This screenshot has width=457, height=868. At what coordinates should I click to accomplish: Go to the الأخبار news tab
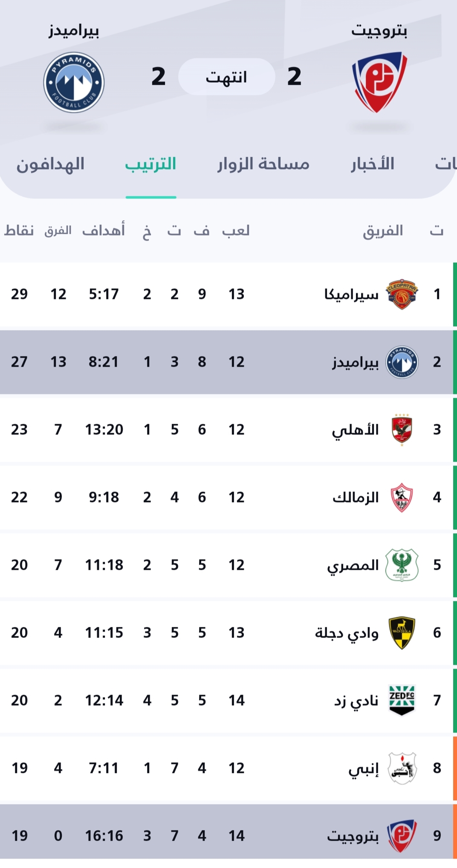point(373,164)
